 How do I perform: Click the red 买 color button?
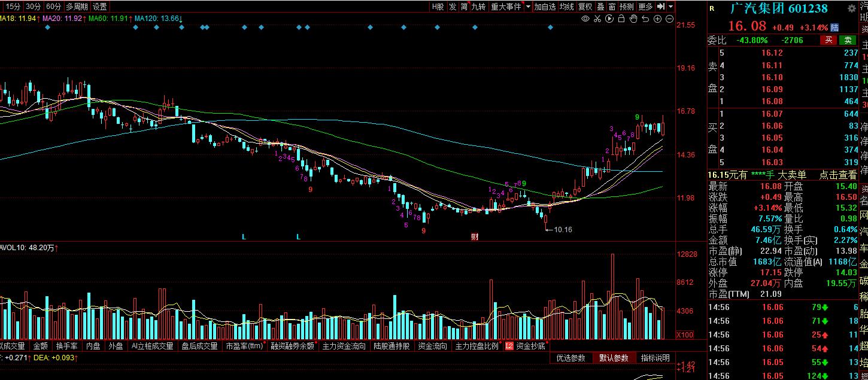828,40
